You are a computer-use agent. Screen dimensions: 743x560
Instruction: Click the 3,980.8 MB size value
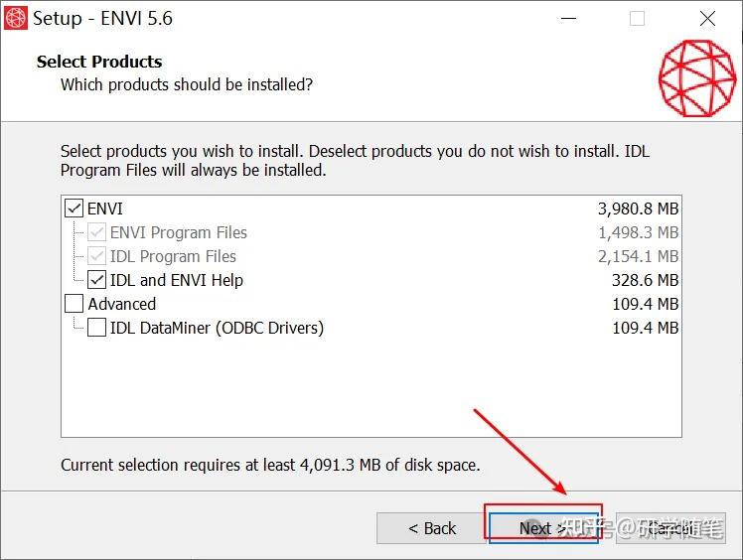(638, 210)
